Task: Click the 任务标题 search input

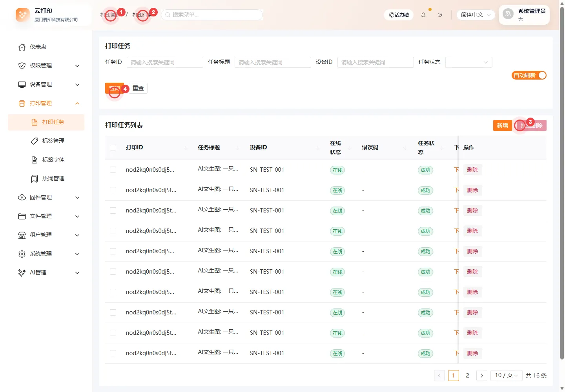Action: pyautogui.click(x=273, y=62)
